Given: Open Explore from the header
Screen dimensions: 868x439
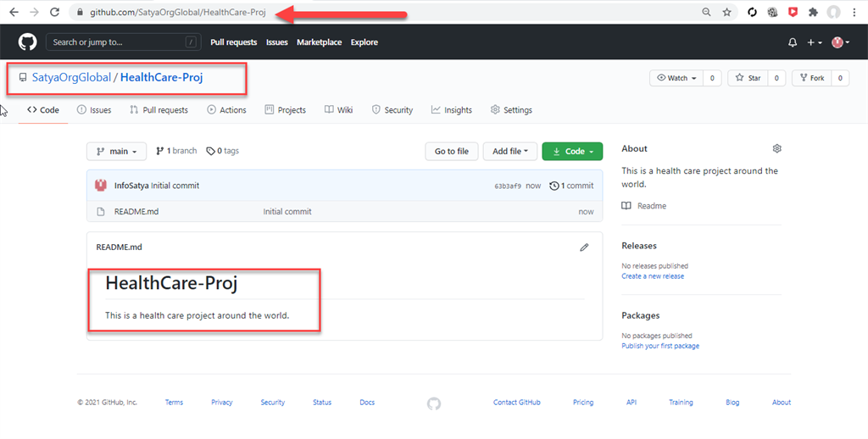Looking at the screenshot, I should coord(364,42).
